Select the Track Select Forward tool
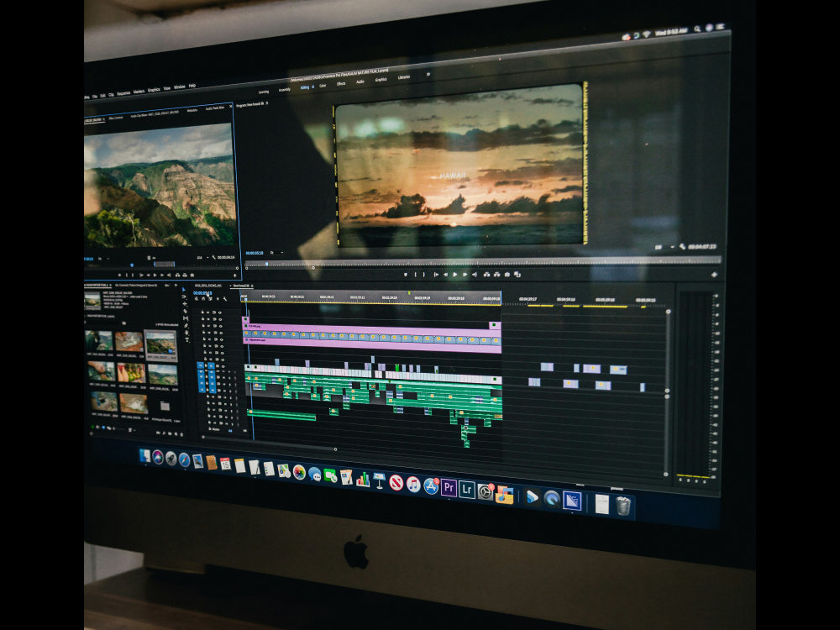This screenshot has width=840, height=630. pyautogui.click(x=184, y=297)
